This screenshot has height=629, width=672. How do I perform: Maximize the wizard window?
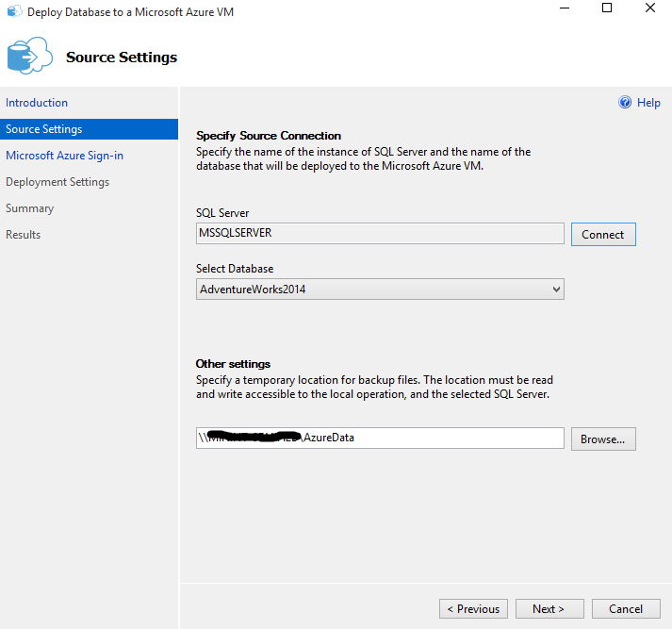click(607, 8)
